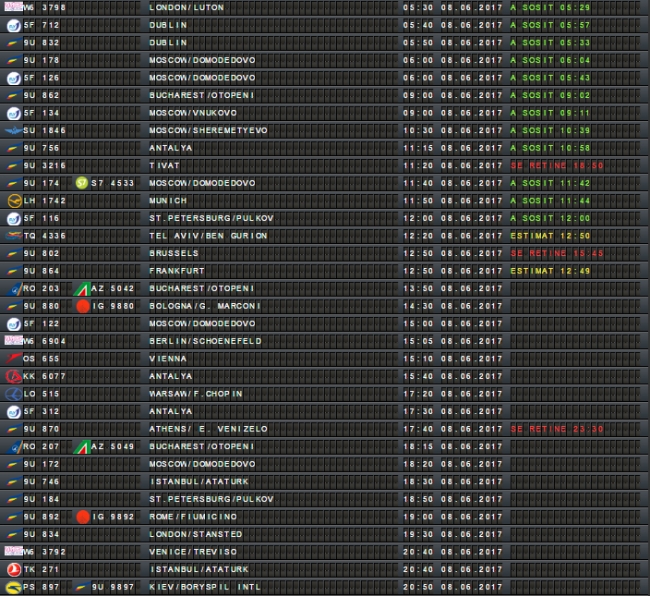This screenshot has width=650, height=596.
Task: Click the airline logo beside 5F 312
Action: pyautogui.click(x=14, y=412)
